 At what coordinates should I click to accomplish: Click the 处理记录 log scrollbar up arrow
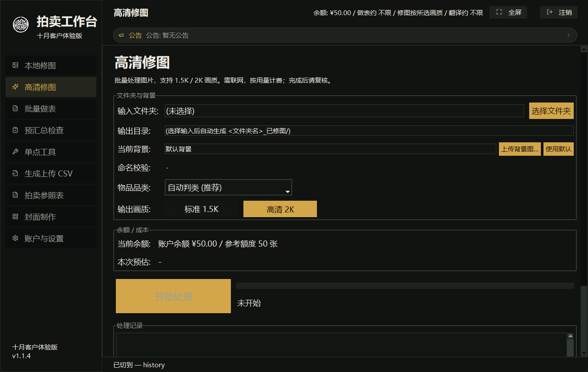pyautogui.click(x=570, y=336)
